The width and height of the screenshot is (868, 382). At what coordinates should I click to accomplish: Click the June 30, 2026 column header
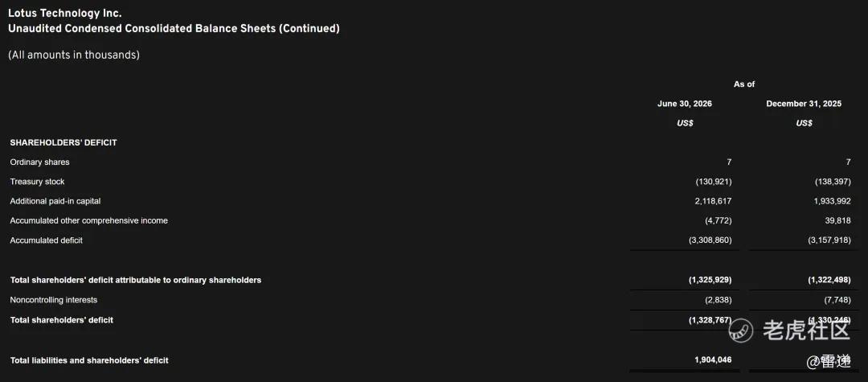(x=685, y=104)
